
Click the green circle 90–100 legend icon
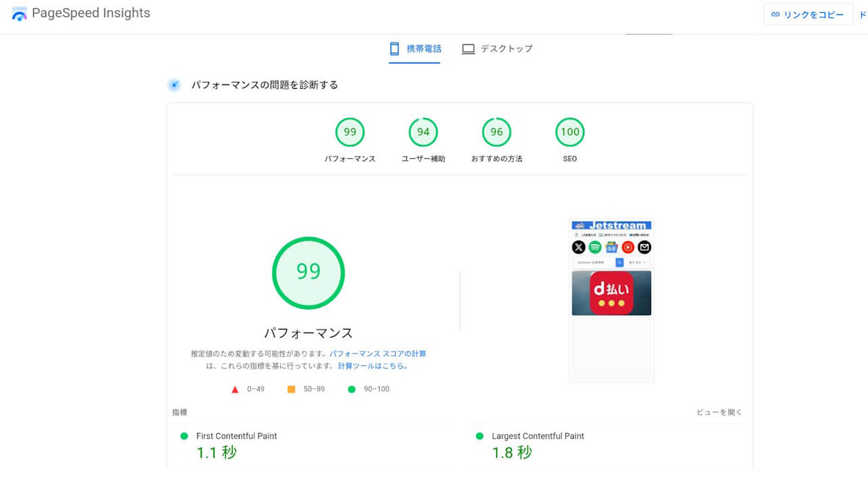(x=351, y=389)
